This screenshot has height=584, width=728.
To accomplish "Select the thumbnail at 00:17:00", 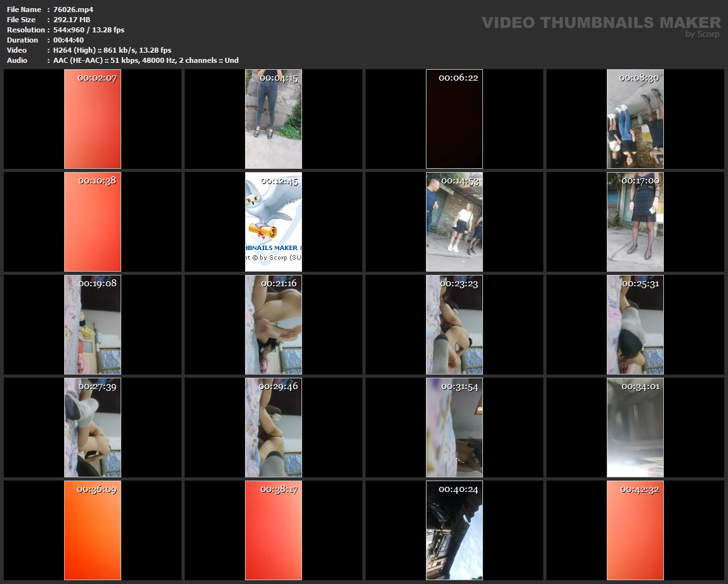I will click(x=635, y=222).
